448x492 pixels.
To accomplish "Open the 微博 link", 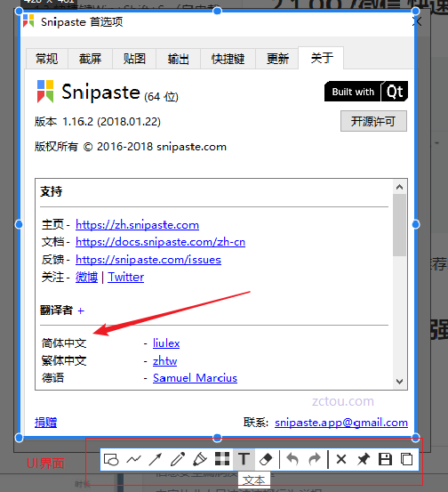I will click(x=86, y=277).
